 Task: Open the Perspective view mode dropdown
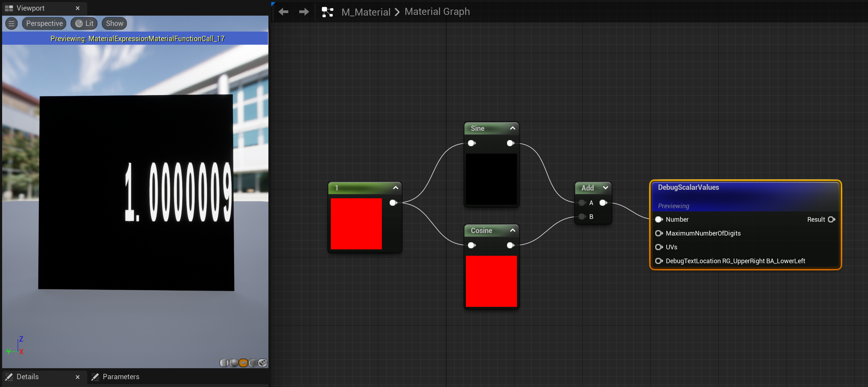coord(44,23)
